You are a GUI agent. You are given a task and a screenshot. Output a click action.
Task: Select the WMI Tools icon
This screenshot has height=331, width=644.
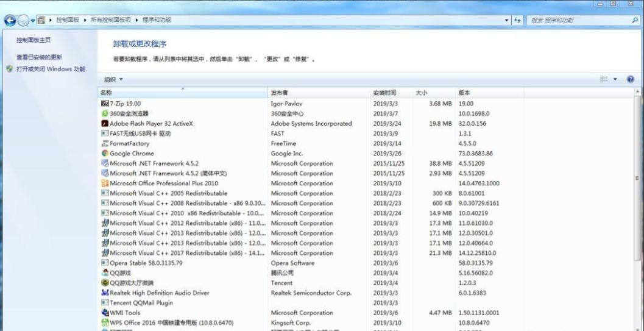[105, 313]
